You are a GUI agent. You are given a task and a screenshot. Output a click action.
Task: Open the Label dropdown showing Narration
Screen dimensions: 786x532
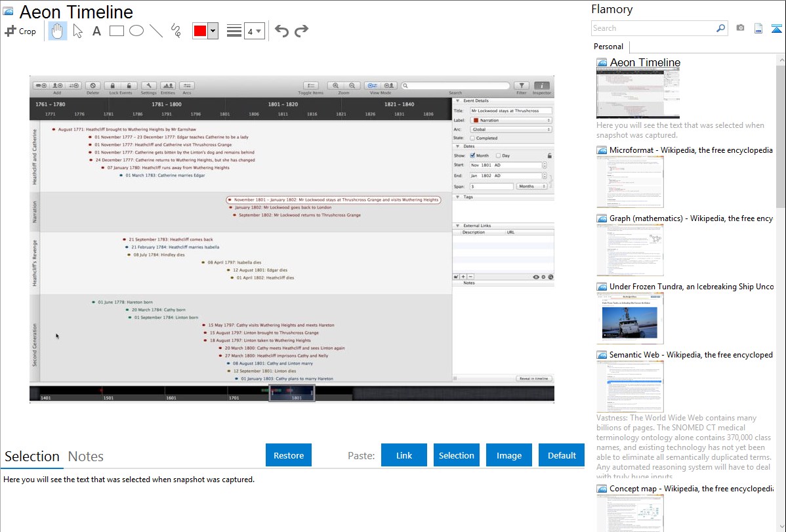(x=511, y=120)
